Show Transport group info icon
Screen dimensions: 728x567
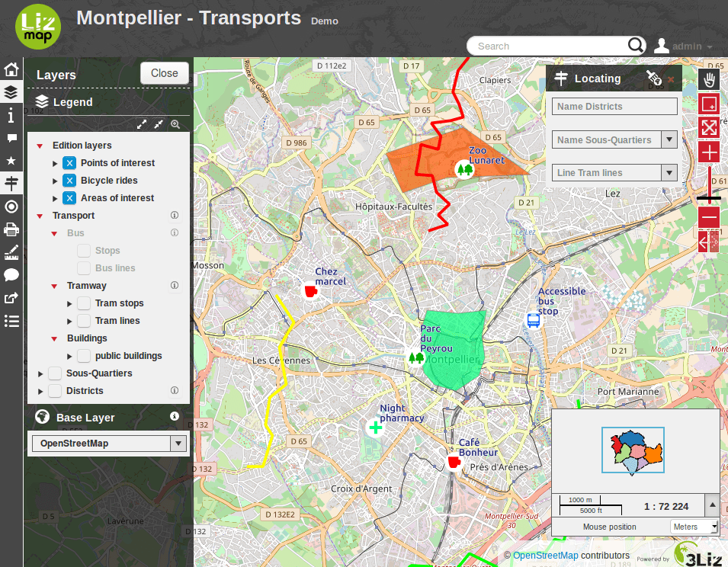[175, 215]
